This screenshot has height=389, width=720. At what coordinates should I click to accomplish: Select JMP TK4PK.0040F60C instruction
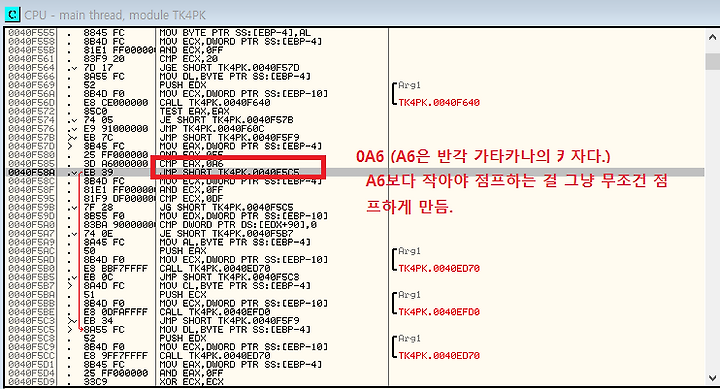[212, 129]
